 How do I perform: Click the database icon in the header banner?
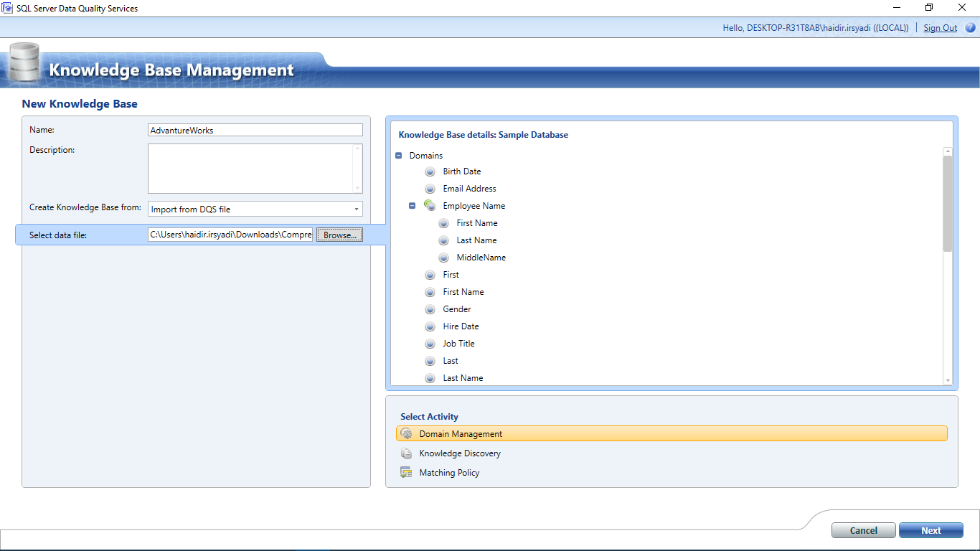pos(24,63)
